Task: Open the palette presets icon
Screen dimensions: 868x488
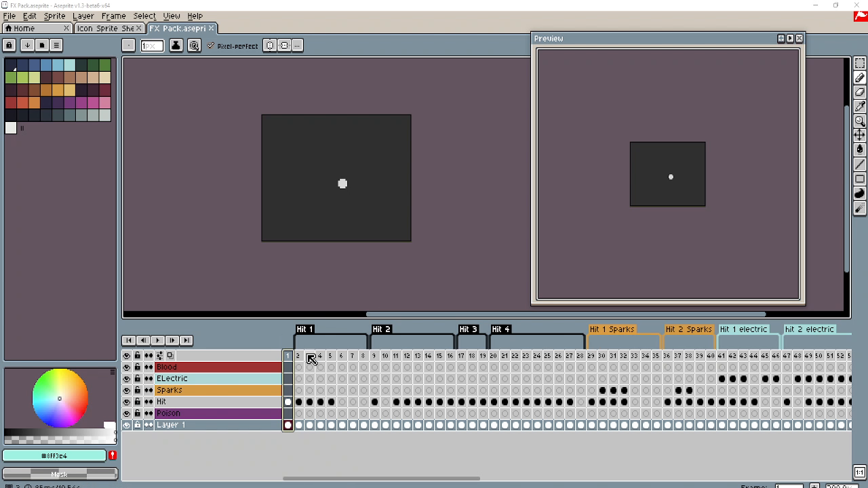Action: click(41, 45)
